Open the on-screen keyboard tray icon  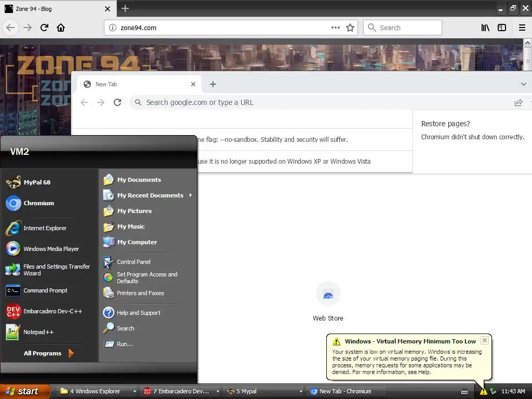(x=464, y=392)
